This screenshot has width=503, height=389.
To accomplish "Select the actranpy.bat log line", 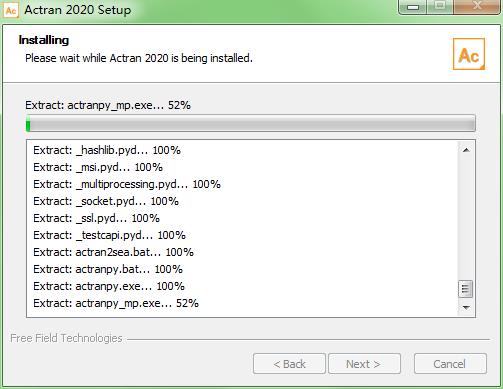I will 108,269.
